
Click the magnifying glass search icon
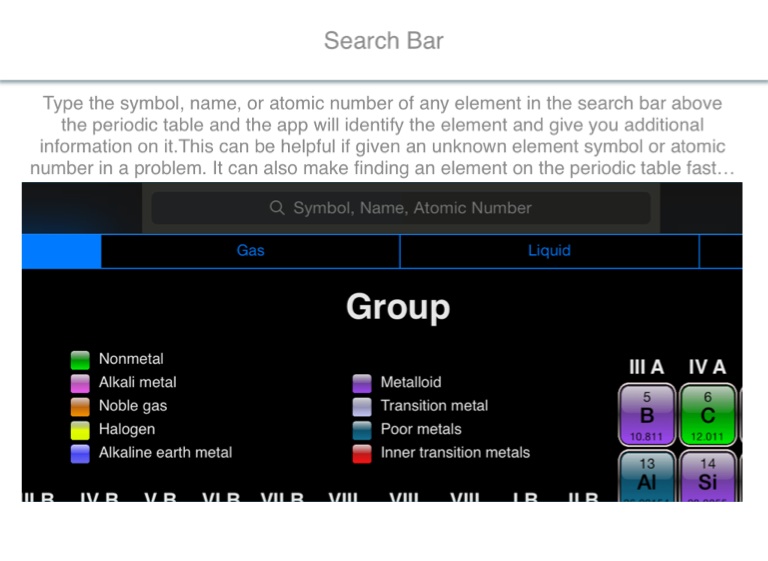(278, 208)
